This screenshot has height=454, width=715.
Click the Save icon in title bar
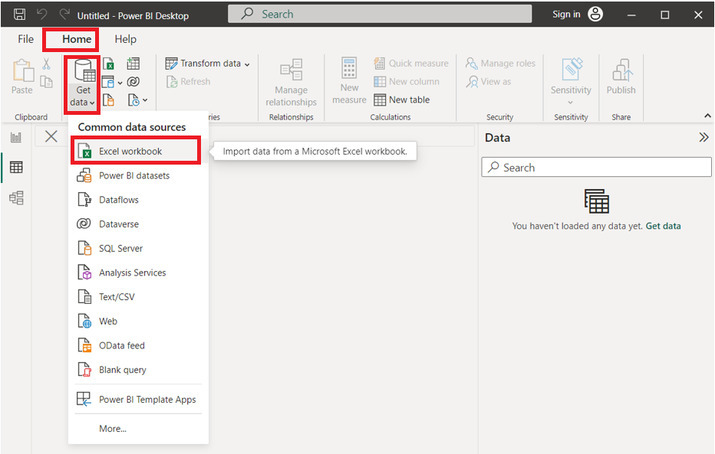coord(19,15)
